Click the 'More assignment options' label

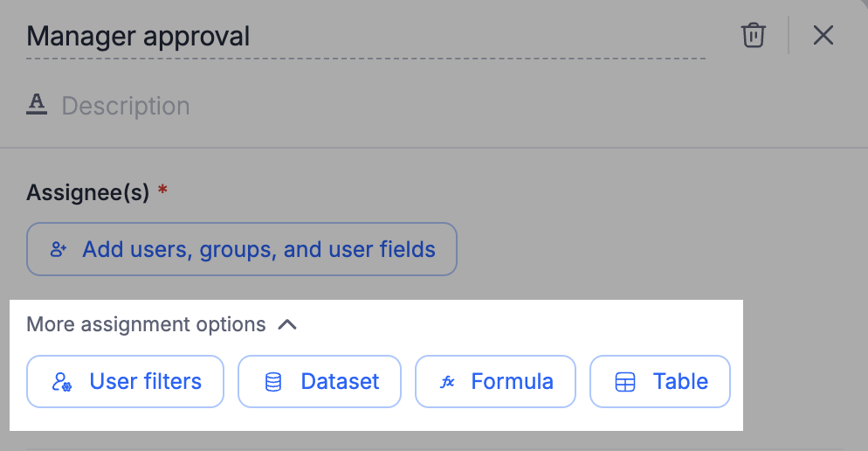tap(146, 325)
